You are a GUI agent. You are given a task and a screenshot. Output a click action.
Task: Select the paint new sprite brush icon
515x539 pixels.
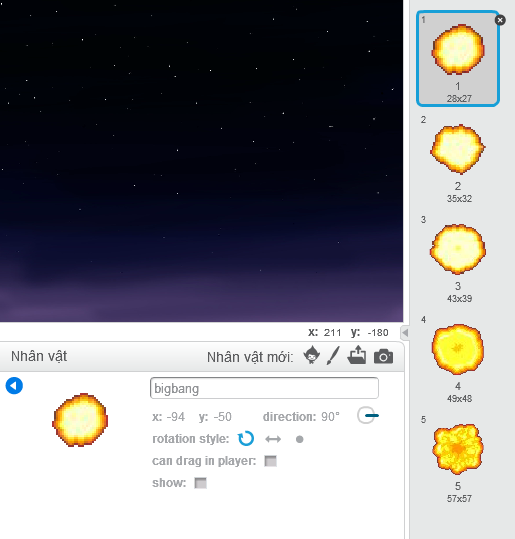tap(333, 355)
